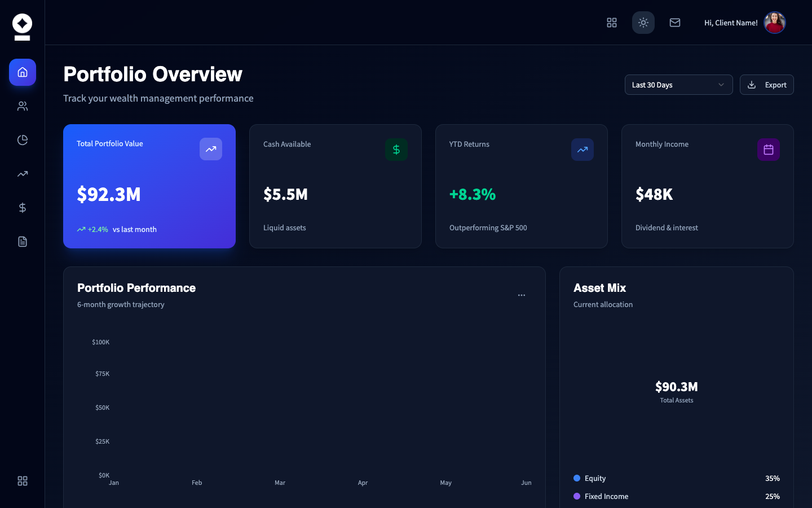Select the trending growth icon in the sidebar
Screen dimensions: 812x508
pos(23,174)
